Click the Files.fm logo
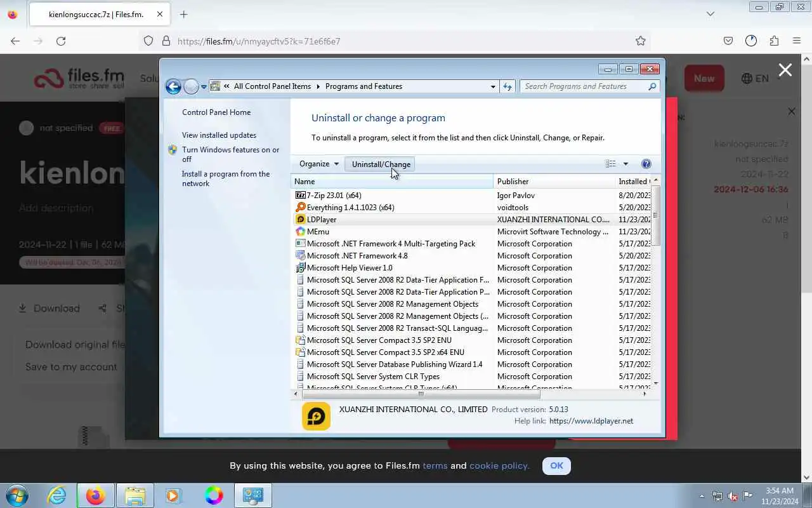The width and height of the screenshot is (812, 508). tap(79, 79)
